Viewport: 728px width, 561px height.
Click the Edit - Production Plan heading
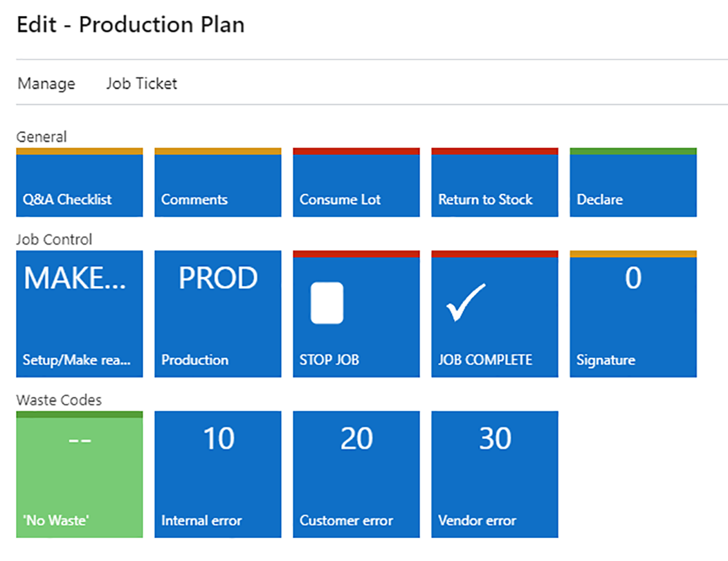coord(130,24)
